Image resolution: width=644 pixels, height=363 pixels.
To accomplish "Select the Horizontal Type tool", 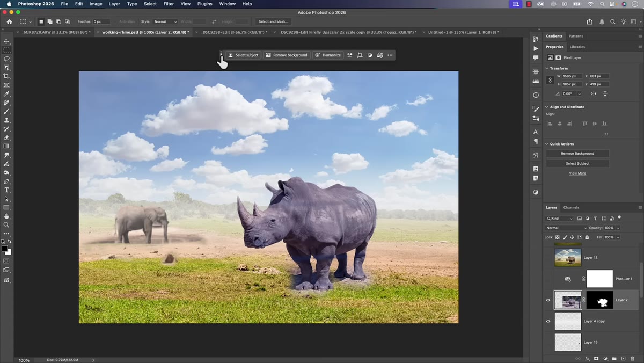I will pyautogui.click(x=6, y=190).
